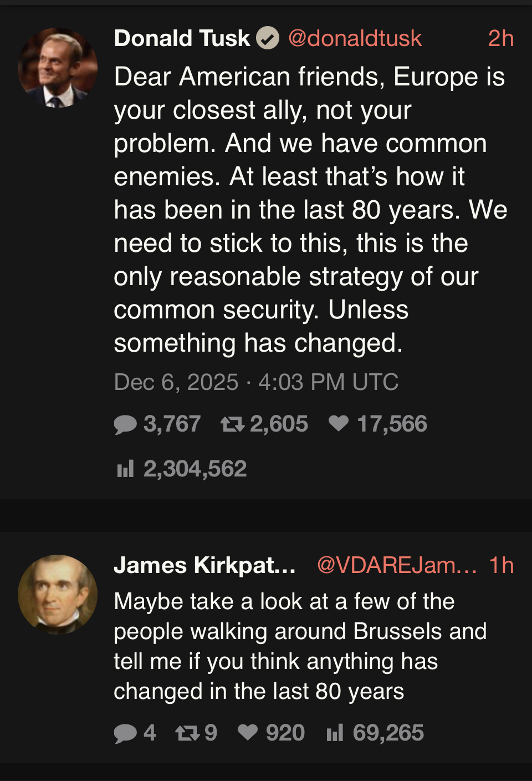Repost James Kirkpatrick's reply
Image resolution: width=532 pixels, height=781 pixels.
(187, 733)
